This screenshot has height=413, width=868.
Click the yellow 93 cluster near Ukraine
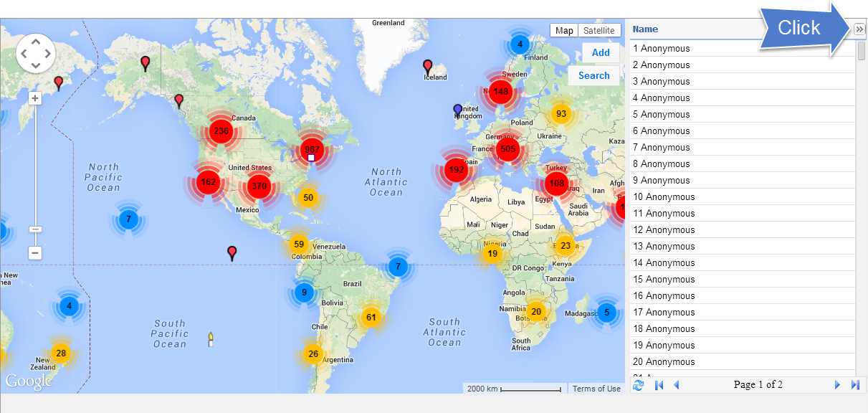(x=561, y=114)
